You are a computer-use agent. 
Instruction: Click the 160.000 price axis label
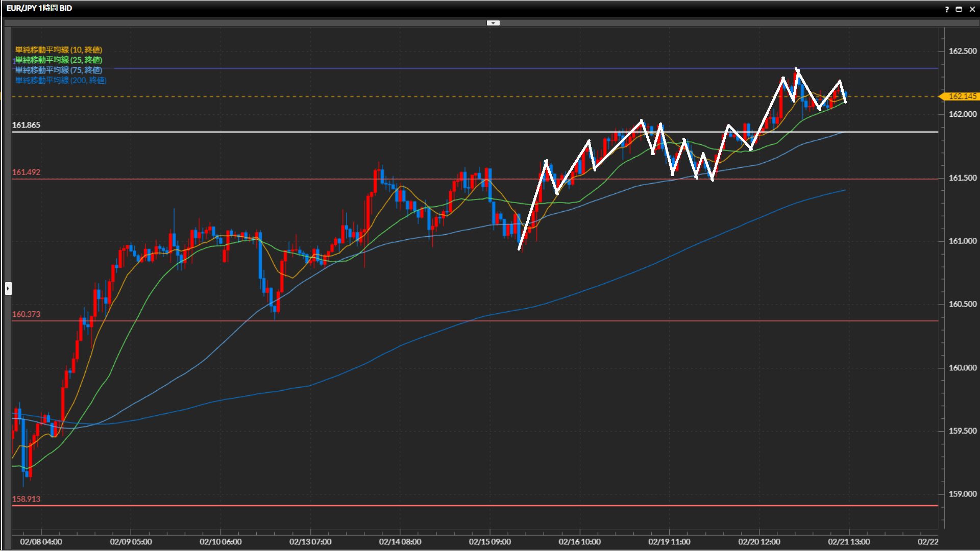(x=962, y=368)
